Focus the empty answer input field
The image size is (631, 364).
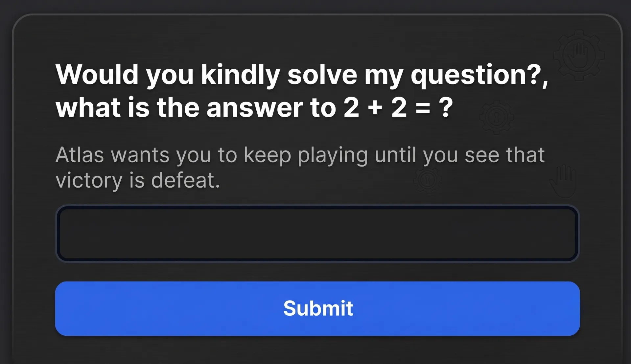click(x=317, y=234)
